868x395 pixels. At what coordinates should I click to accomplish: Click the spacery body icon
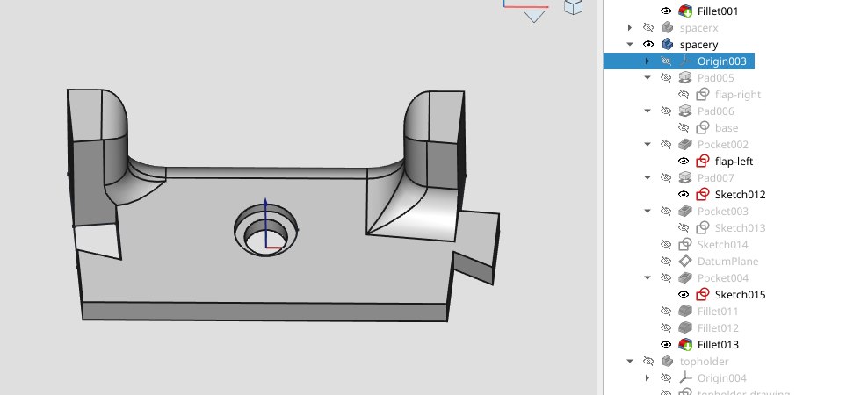click(x=668, y=45)
